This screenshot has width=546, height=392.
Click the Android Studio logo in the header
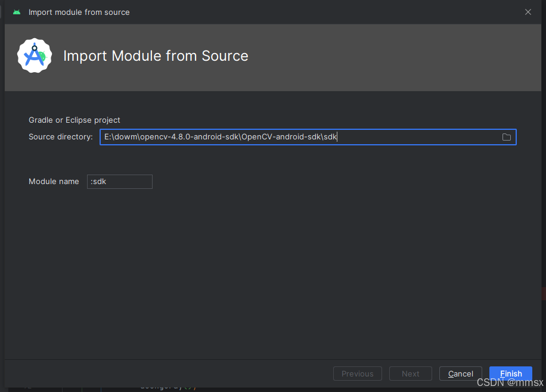pos(35,55)
